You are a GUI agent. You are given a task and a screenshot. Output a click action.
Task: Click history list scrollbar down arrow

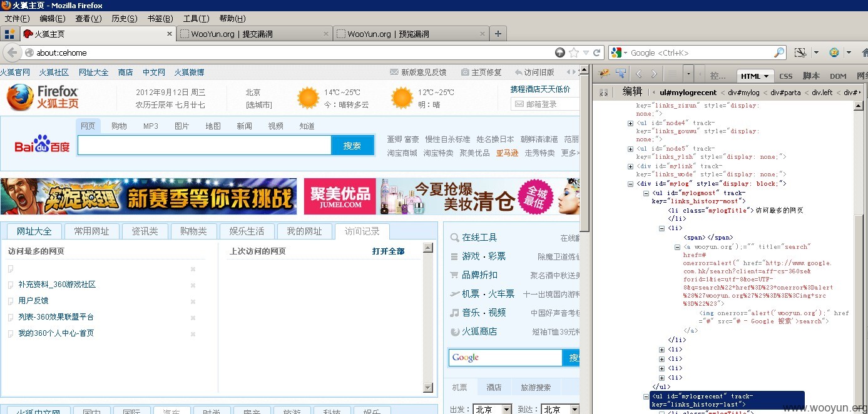tap(428, 388)
